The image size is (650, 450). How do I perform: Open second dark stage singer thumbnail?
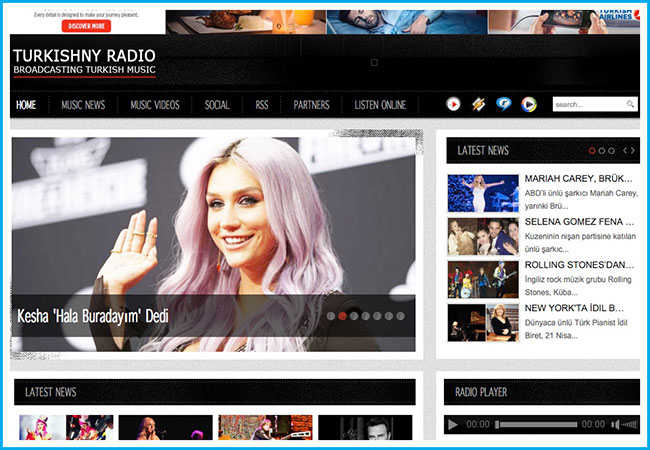(x=165, y=427)
